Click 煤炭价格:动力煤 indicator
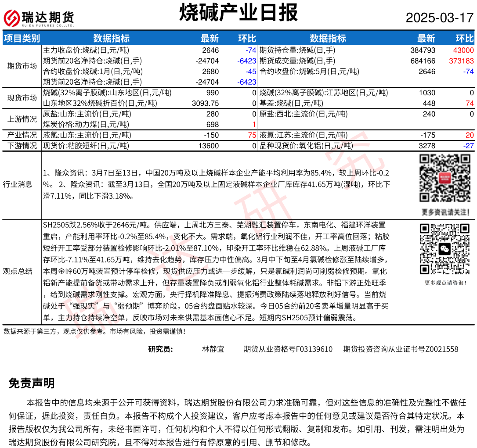This screenshot has height=448, width=477. point(86,125)
